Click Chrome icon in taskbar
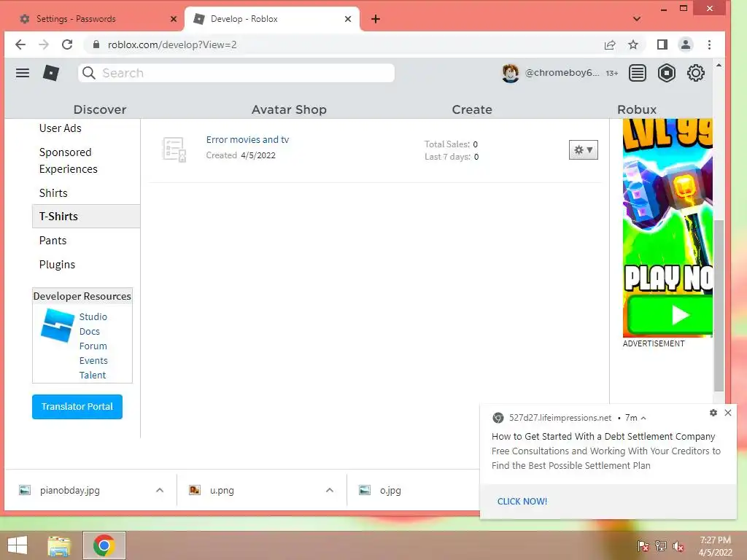The height and width of the screenshot is (560, 747). click(104, 545)
